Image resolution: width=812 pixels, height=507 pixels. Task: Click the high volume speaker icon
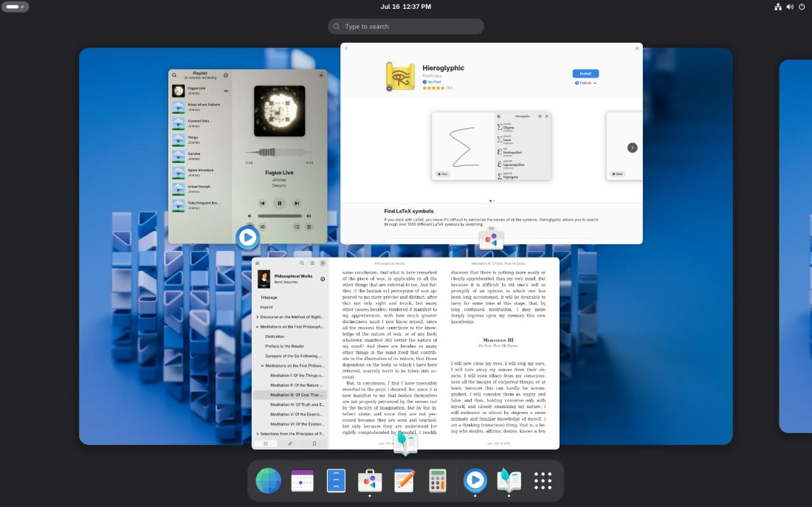309,216
